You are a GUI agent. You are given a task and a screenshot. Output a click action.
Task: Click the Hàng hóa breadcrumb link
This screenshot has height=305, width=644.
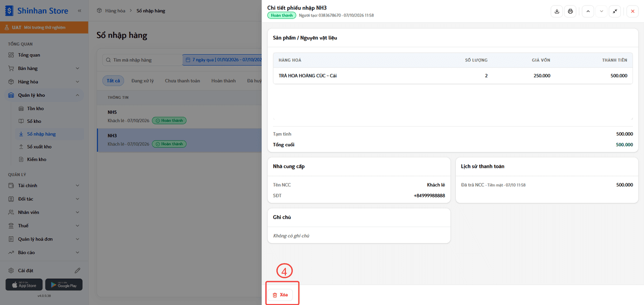(115, 11)
